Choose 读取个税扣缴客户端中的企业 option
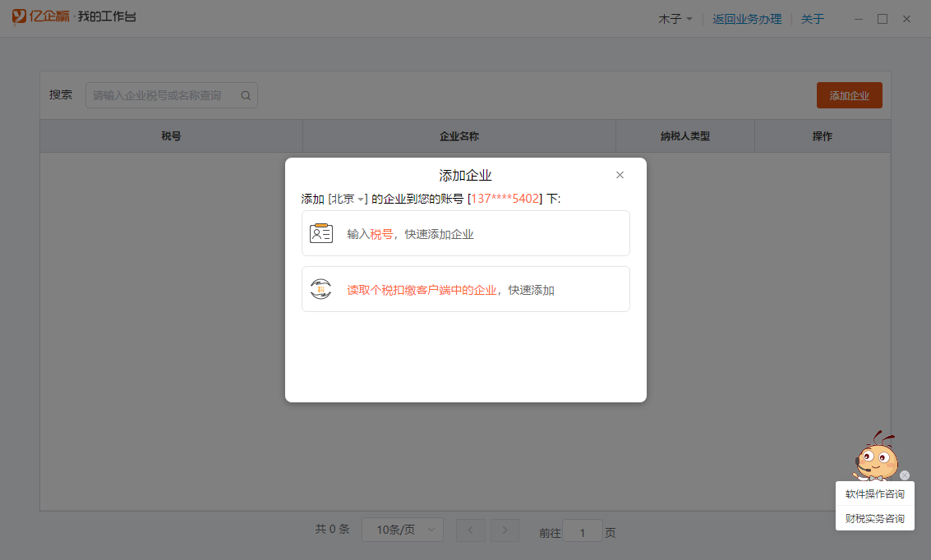 pos(465,290)
